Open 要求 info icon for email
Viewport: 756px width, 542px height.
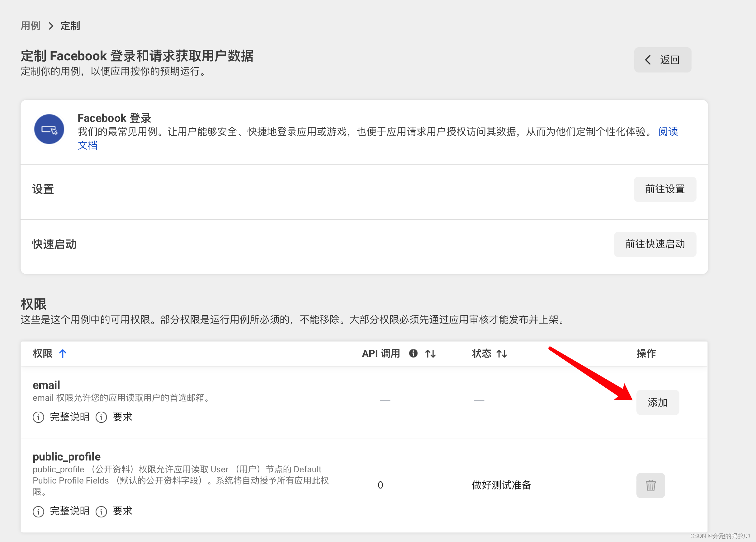pyautogui.click(x=101, y=417)
